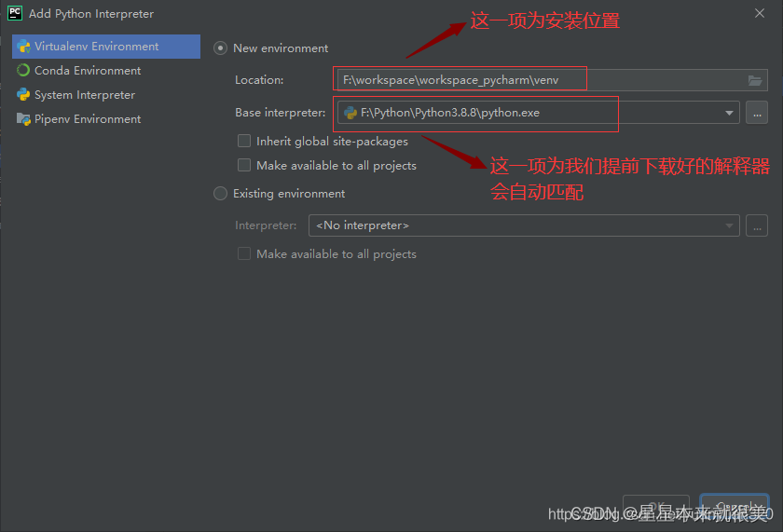Viewport: 783px width, 532px height.
Task: Close the Add Python Interpreter dialog
Action: coord(760,13)
